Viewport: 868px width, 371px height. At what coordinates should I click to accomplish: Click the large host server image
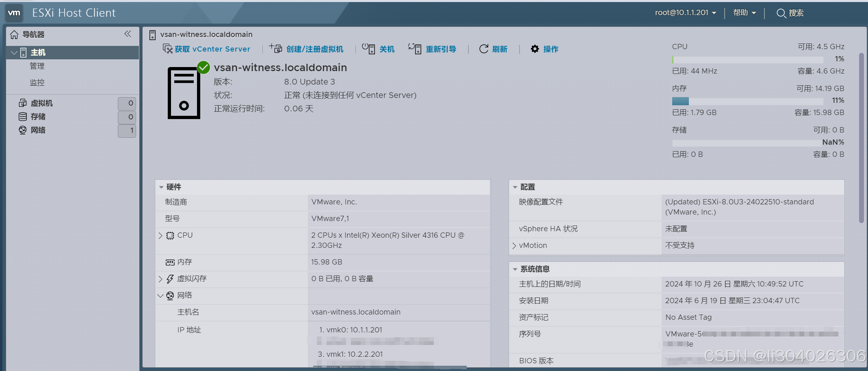click(184, 93)
